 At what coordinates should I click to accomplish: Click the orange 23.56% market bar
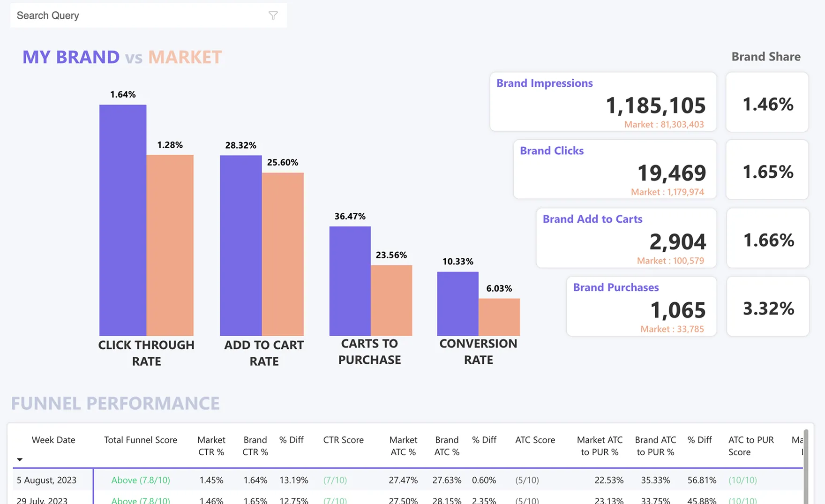391,300
